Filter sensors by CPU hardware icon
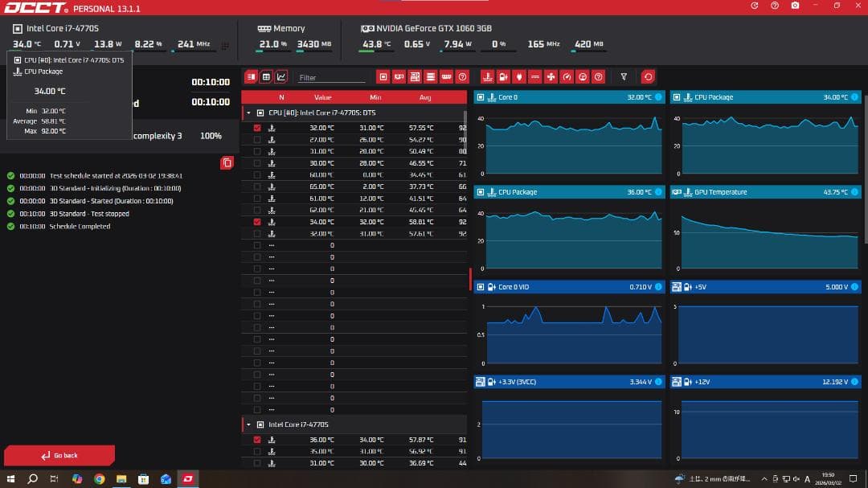This screenshot has height=488, width=868. tap(383, 77)
